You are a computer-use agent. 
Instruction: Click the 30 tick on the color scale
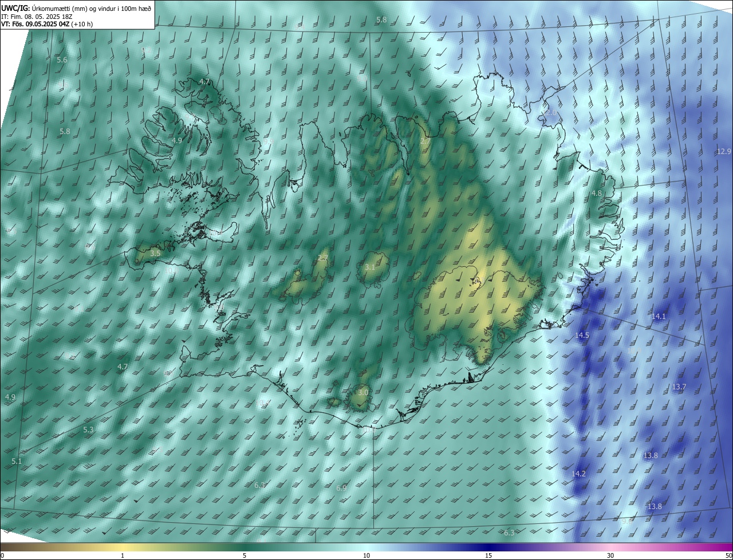(x=610, y=555)
